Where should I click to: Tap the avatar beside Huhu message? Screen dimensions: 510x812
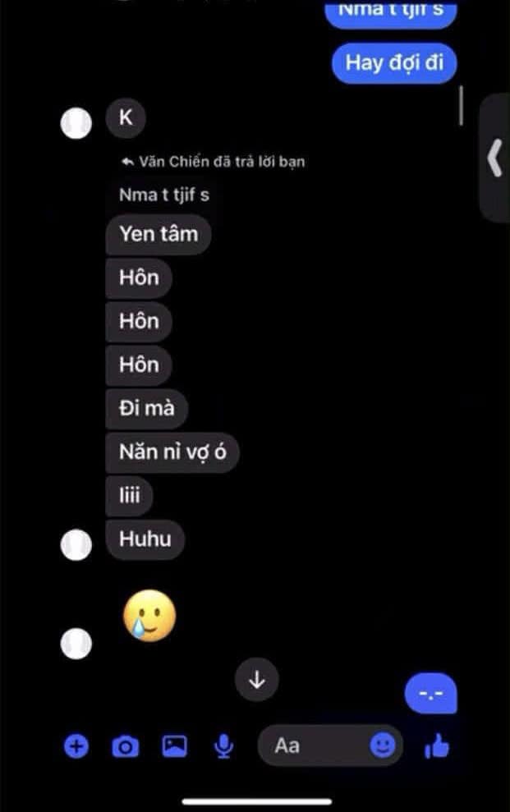pos(76,545)
